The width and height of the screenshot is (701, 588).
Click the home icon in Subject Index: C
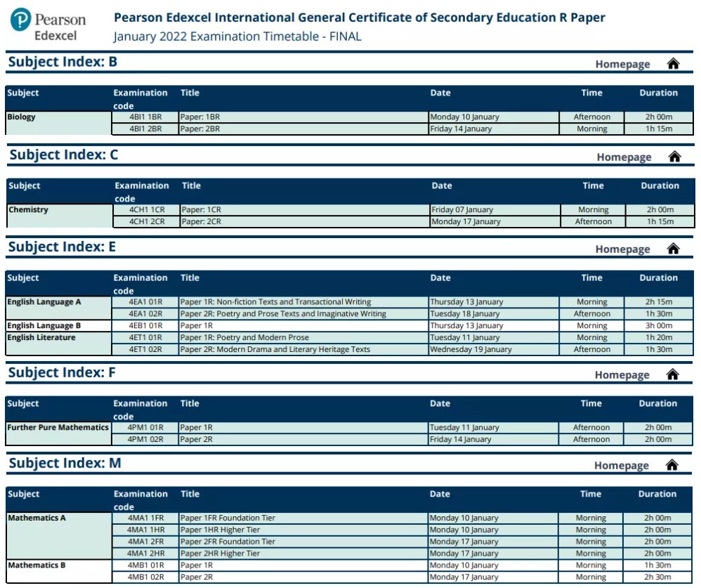tap(674, 157)
